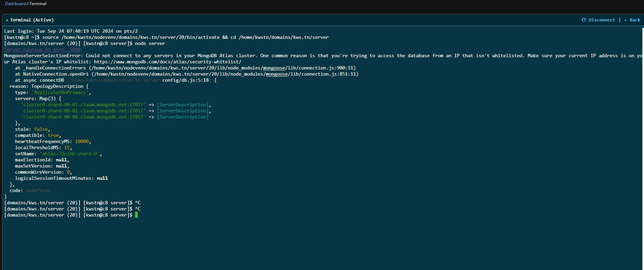The image size is (644, 270).
Task: Click the green Terminal active status dot
Action: point(7,20)
